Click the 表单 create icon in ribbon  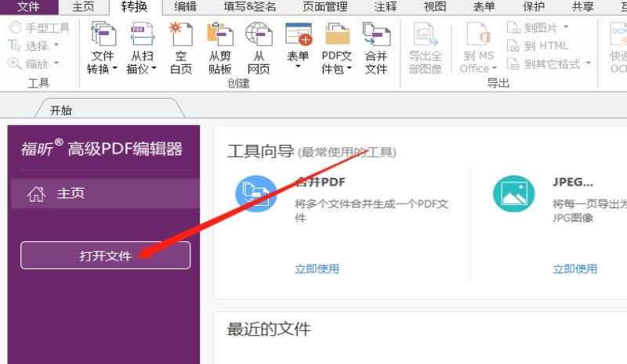(299, 34)
